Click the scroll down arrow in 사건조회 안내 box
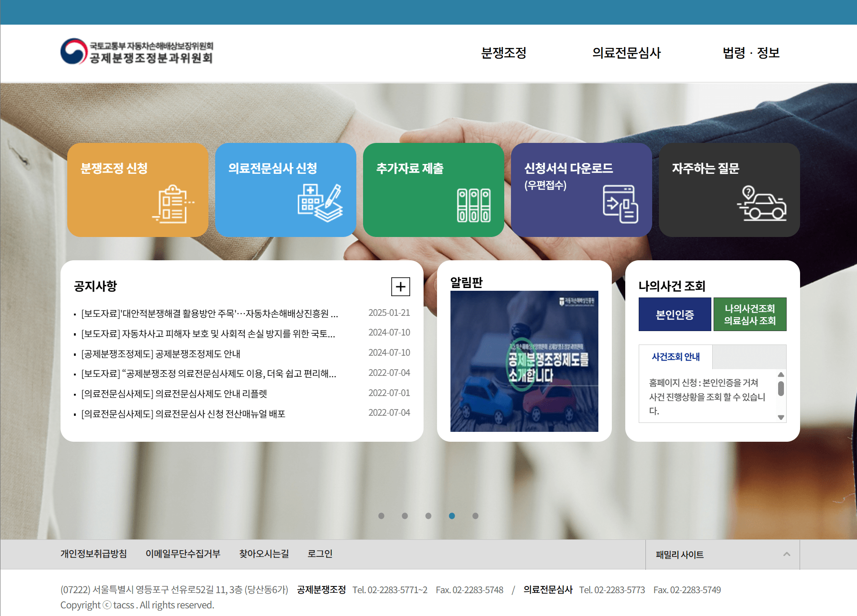Image resolution: width=857 pixels, height=616 pixels. [781, 417]
